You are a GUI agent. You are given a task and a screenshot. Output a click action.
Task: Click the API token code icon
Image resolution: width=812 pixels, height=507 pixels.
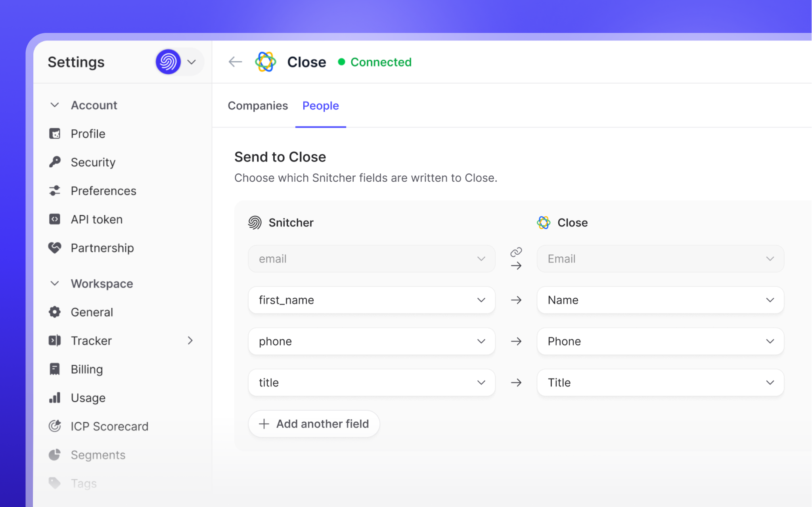[55, 219]
